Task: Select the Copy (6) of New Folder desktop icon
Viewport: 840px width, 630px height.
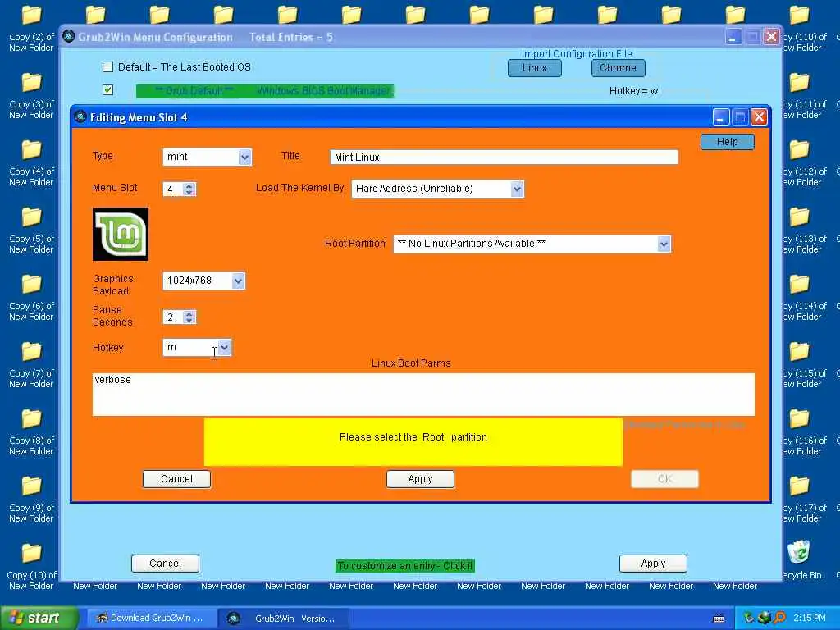Action: point(31,299)
